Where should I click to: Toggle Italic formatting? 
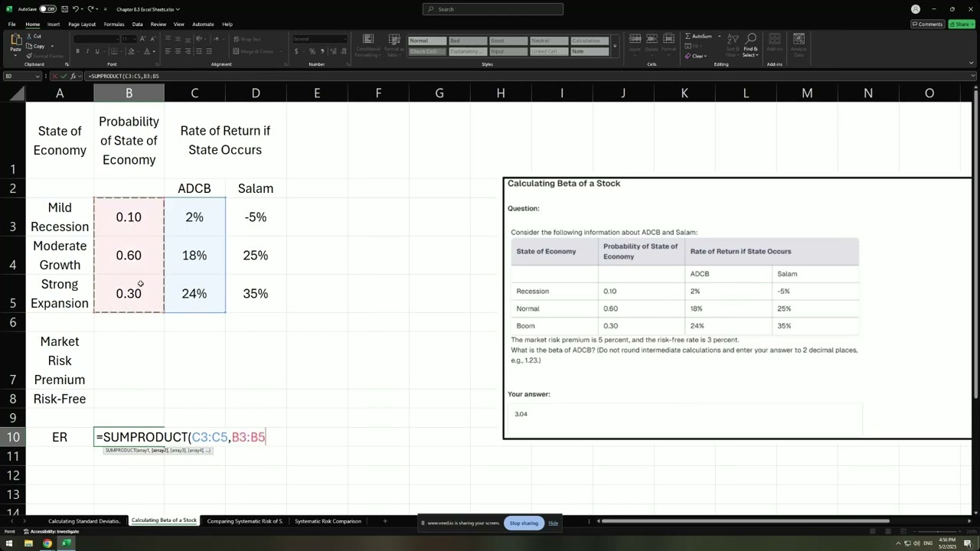[x=87, y=51]
